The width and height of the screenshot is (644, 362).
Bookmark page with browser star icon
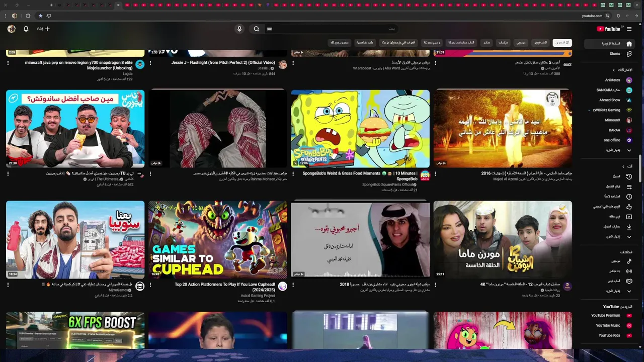tap(40, 16)
